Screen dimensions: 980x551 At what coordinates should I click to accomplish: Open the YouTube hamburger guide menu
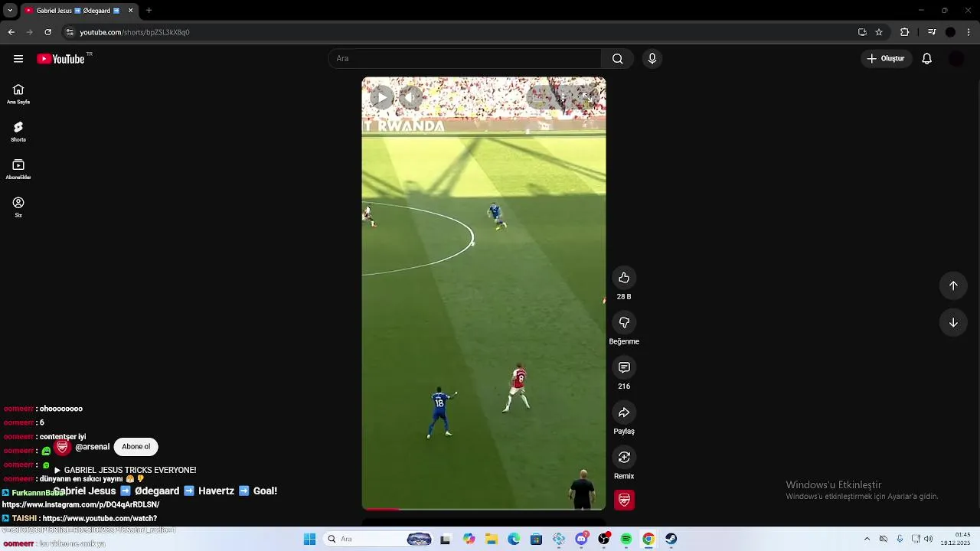(18, 59)
